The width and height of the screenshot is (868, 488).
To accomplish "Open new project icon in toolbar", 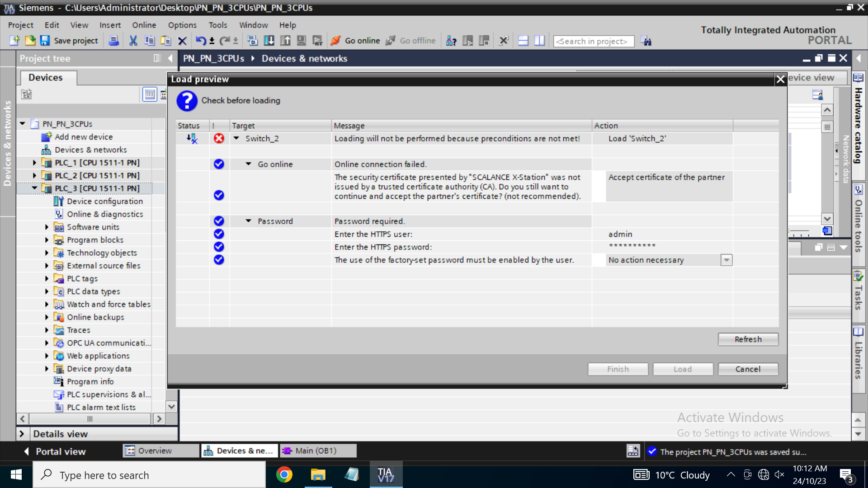I will [x=15, y=41].
